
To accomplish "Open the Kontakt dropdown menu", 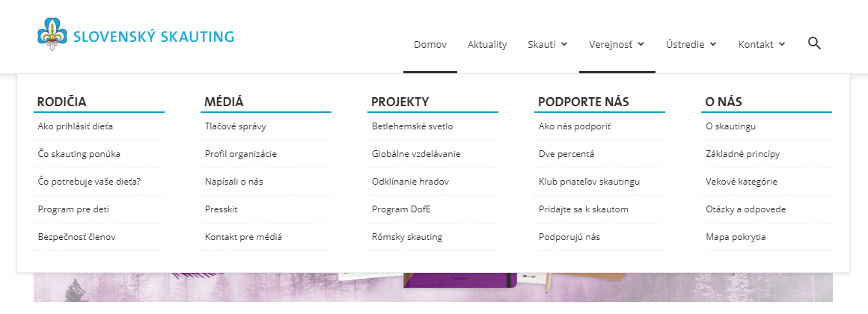I will (x=761, y=44).
